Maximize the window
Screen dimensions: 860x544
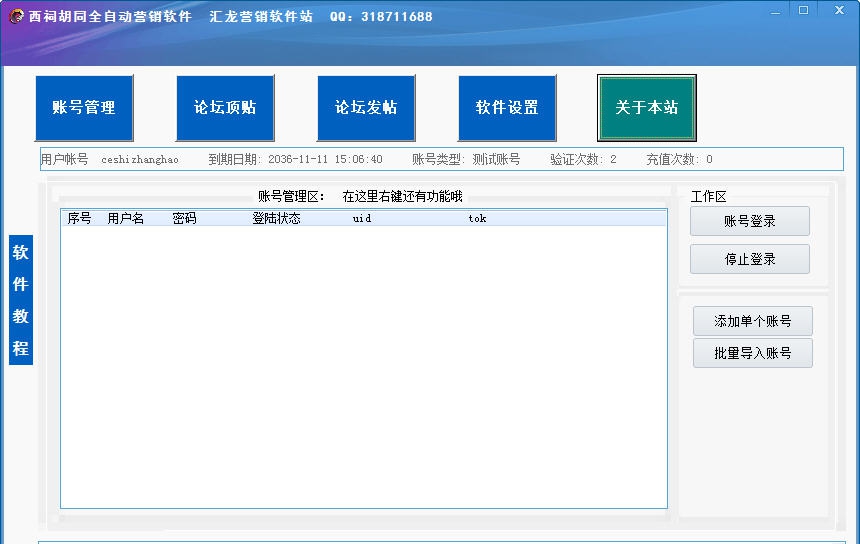coord(803,10)
